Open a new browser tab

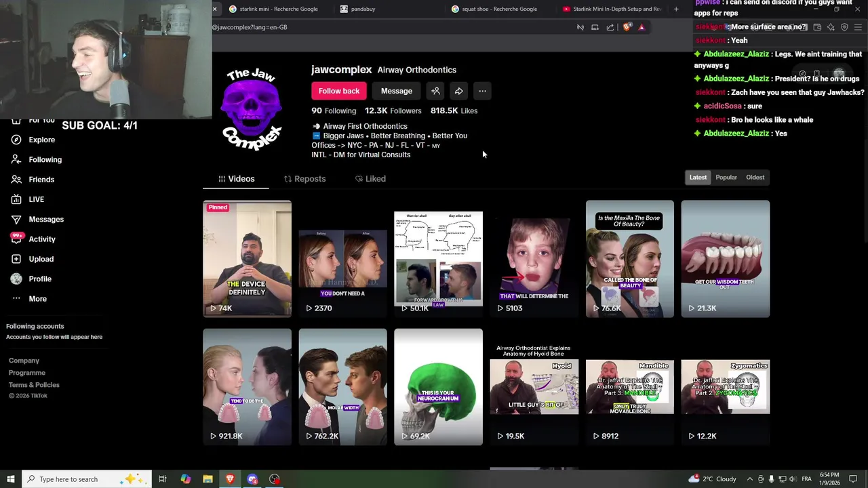[x=676, y=9]
